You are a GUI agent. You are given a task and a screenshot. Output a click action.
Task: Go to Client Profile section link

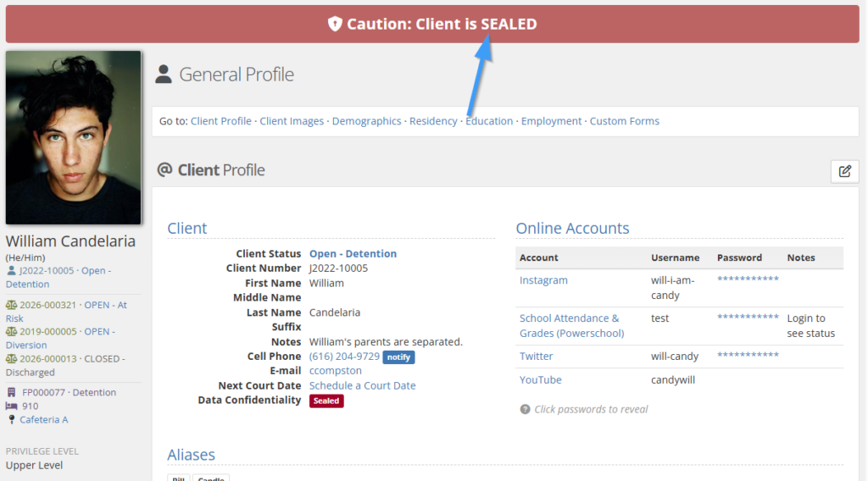tap(221, 121)
